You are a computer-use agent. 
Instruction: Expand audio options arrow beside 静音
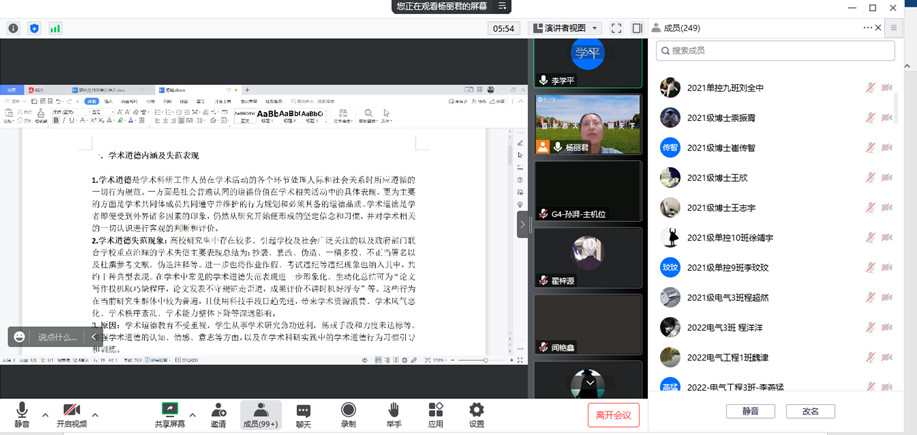click(45, 415)
